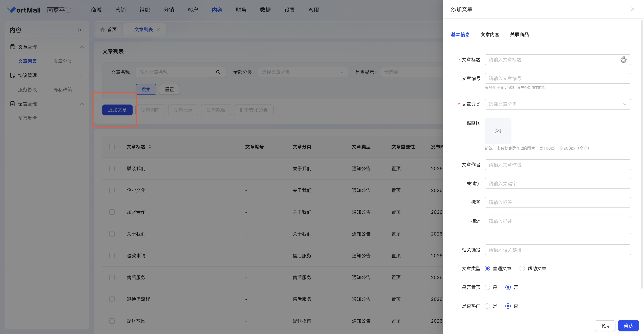The height and width of the screenshot is (334, 644).
Task: Select the 帮助文章 radio option
Action: tap(522, 269)
